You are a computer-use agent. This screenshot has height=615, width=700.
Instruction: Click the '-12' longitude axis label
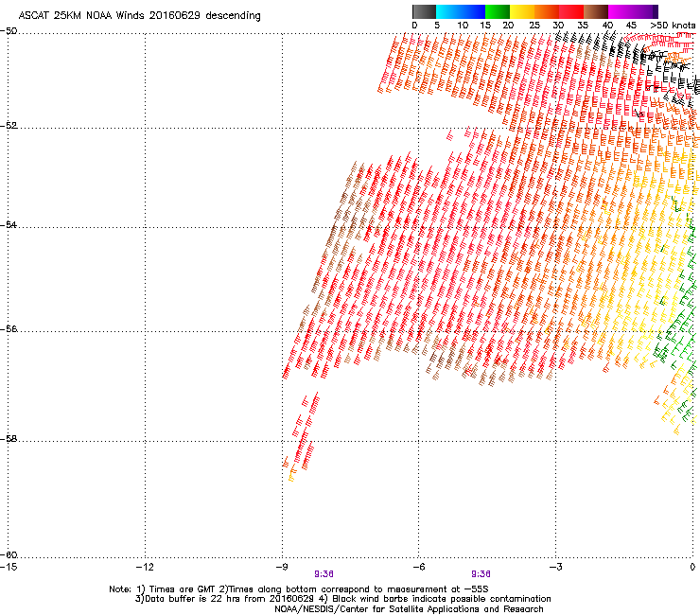[145, 567]
